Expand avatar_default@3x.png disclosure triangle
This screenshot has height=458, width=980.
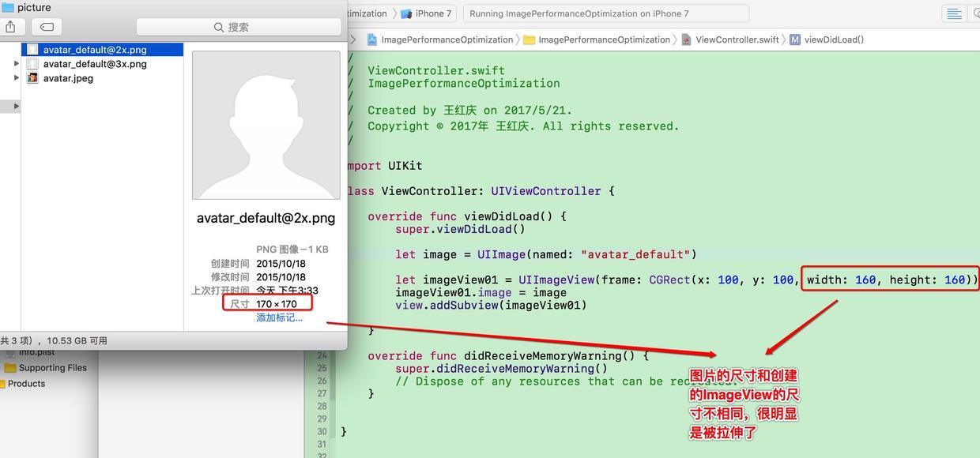tap(17, 63)
